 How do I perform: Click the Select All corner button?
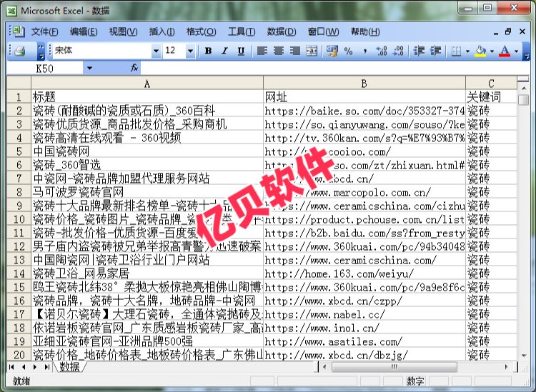pyautogui.click(x=19, y=84)
